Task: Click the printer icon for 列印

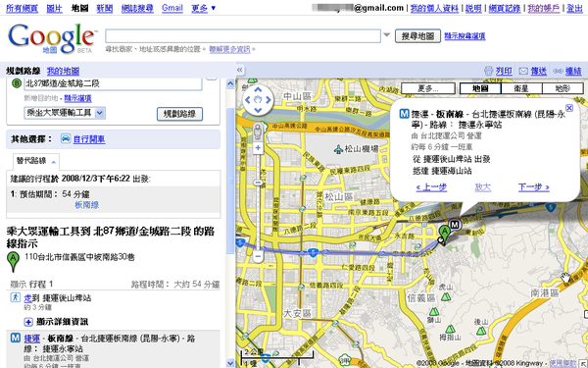Action: click(x=488, y=71)
